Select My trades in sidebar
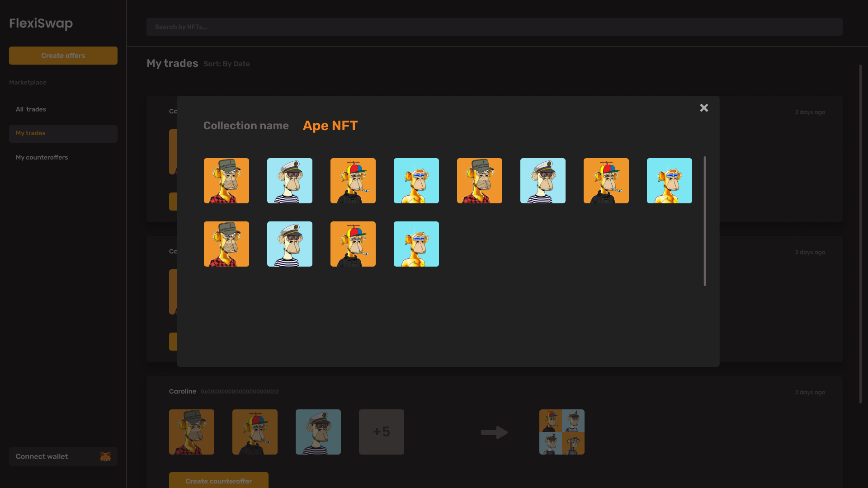 (63, 133)
